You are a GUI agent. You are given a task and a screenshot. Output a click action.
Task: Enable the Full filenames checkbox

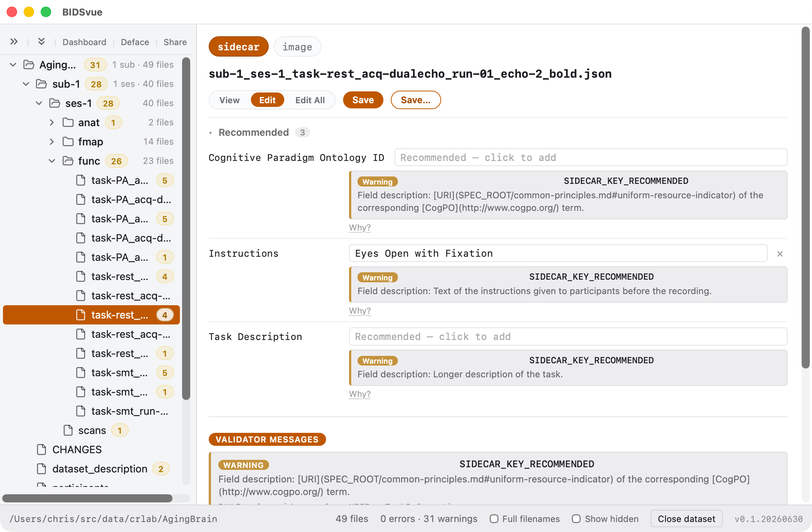click(x=494, y=519)
